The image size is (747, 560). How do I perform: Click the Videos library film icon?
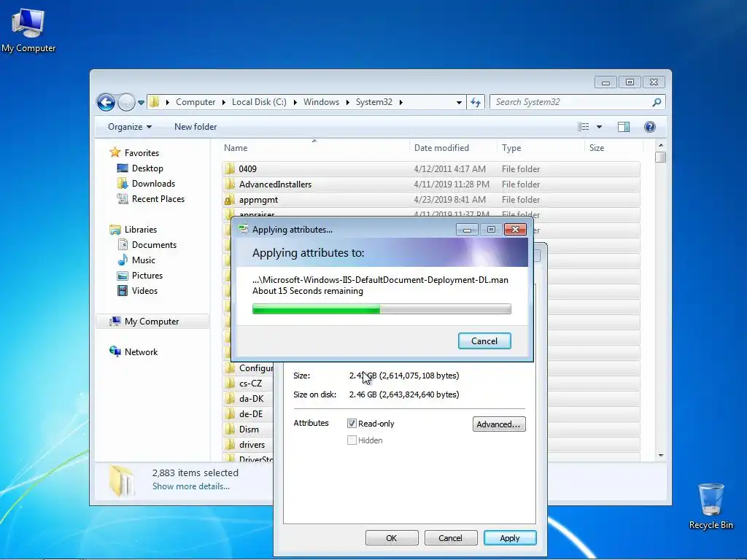pyautogui.click(x=123, y=290)
